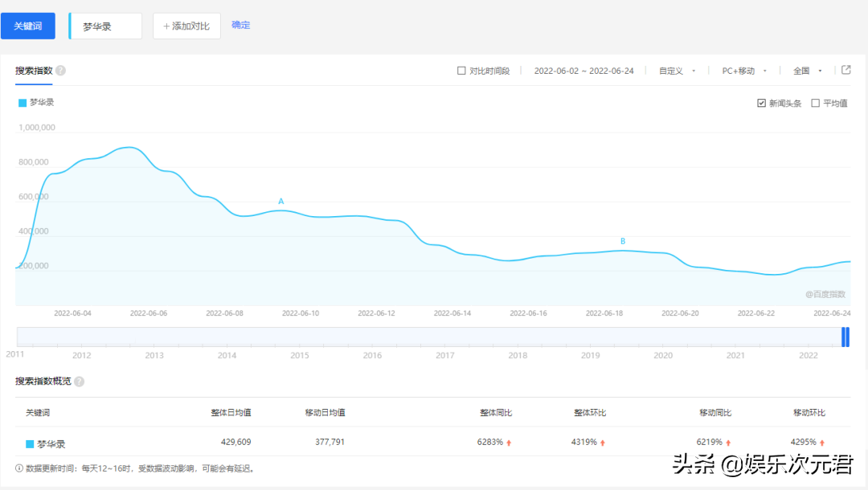This screenshot has height=490, width=868.
Task: Enable the 对比时间段 checkbox
Action: pos(461,71)
